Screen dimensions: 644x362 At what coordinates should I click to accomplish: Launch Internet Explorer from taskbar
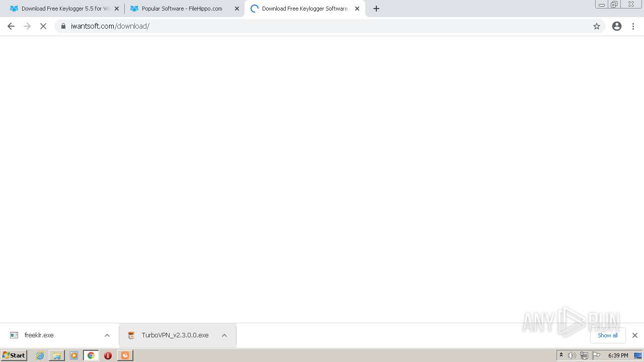[40, 355]
